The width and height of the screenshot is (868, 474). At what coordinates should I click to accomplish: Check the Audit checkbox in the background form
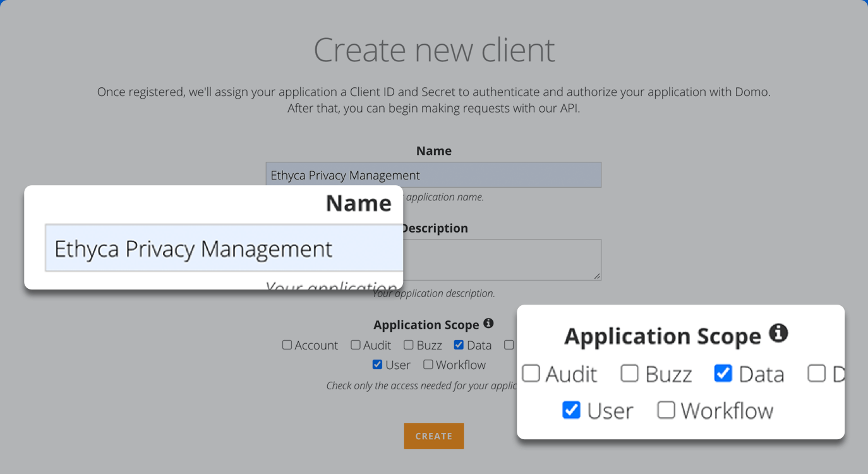tap(356, 344)
